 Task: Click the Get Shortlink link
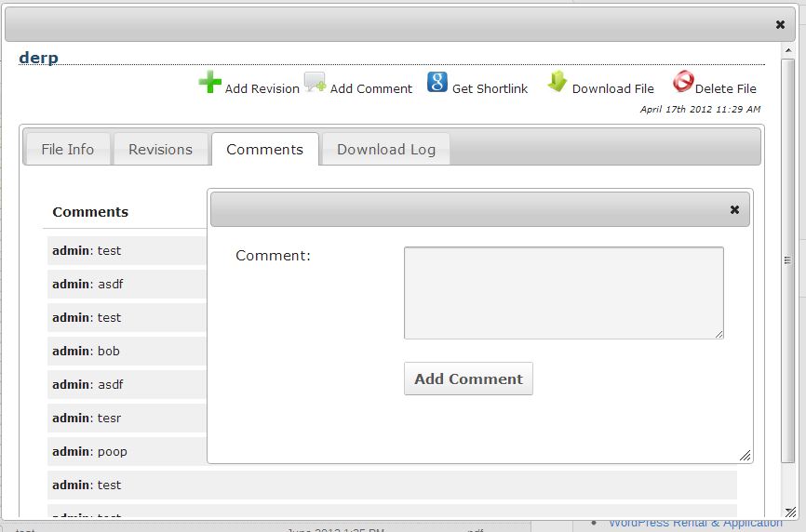point(490,89)
